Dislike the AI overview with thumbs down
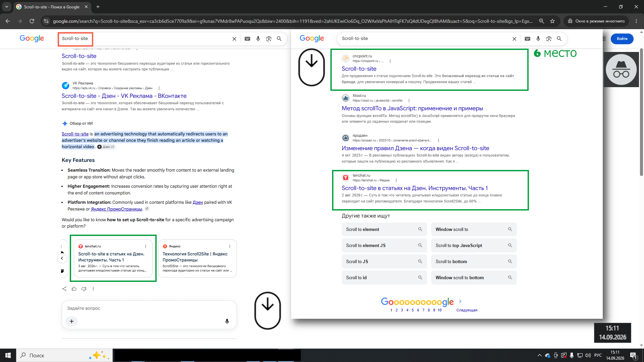This screenshot has height=362, width=644. click(84, 289)
